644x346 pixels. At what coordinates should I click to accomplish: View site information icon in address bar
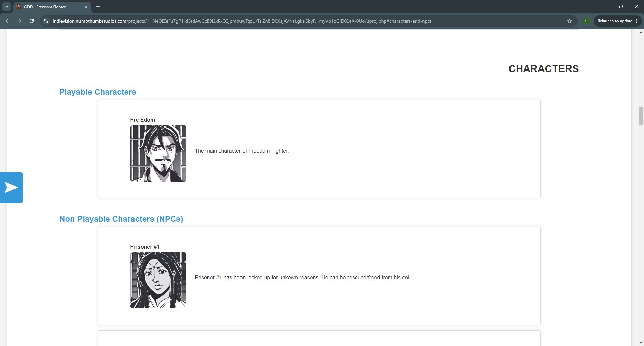(x=46, y=21)
